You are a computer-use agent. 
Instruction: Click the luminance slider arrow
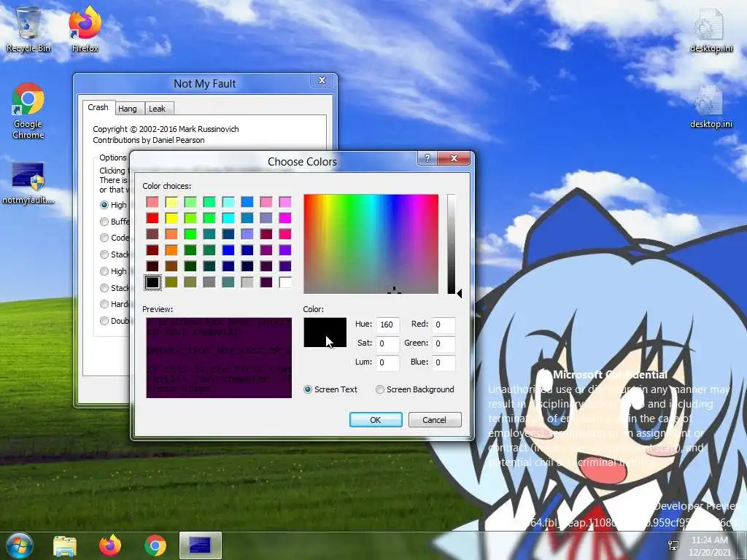click(460, 293)
